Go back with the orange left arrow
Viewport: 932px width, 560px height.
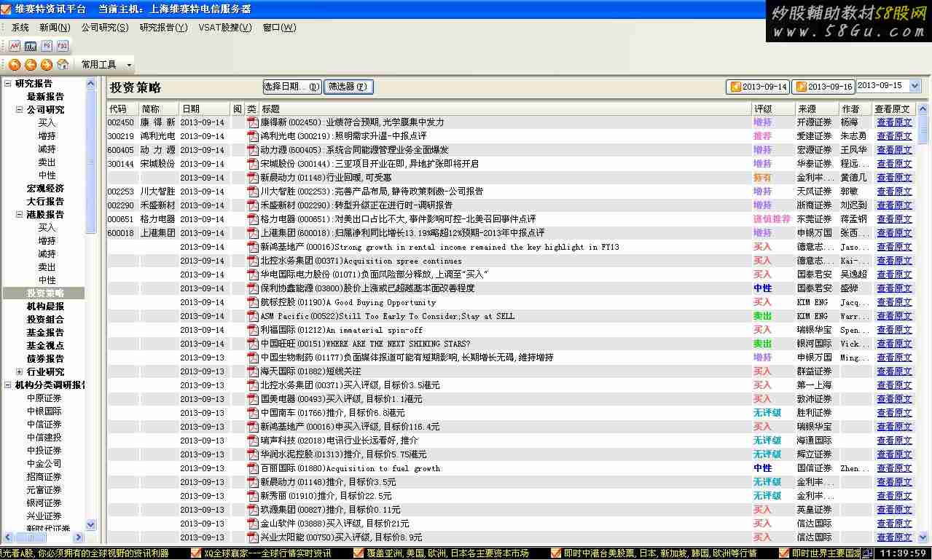pyautogui.click(x=31, y=65)
